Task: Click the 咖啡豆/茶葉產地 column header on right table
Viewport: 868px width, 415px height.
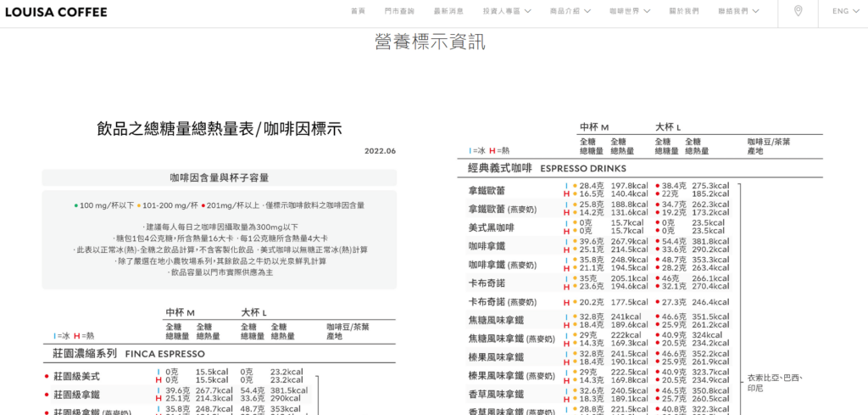Action: (769, 146)
